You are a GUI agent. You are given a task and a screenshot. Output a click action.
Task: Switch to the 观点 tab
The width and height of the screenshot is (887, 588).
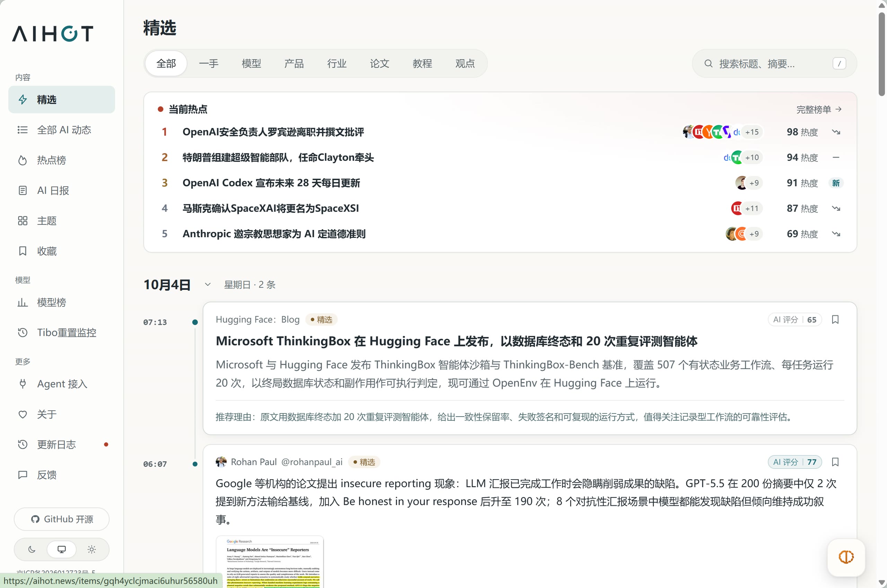coord(465,63)
